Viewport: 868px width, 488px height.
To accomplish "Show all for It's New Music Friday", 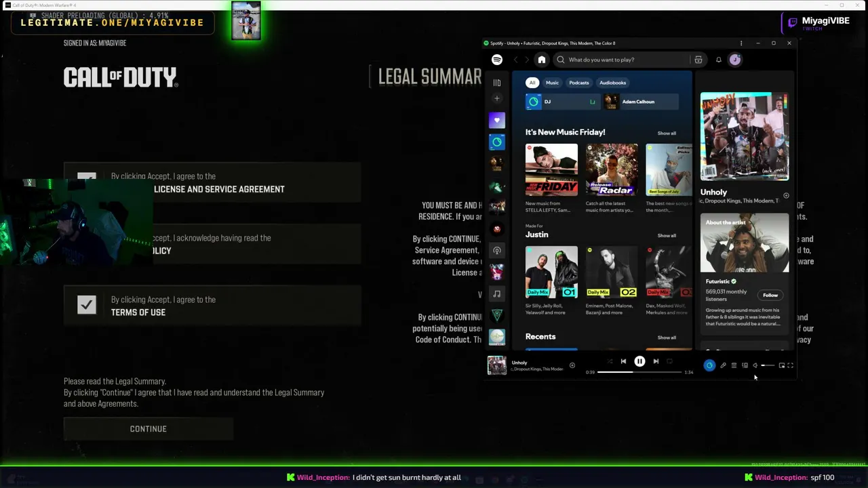I will click(667, 133).
